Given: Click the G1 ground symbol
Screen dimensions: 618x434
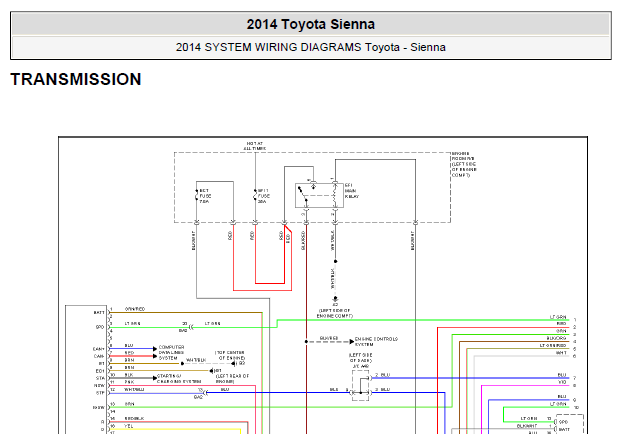Looking at the screenshot, I should 214,371.
